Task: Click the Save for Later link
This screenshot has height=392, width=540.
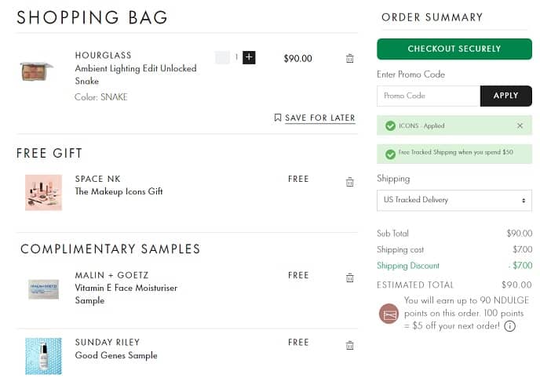Action: (x=319, y=118)
